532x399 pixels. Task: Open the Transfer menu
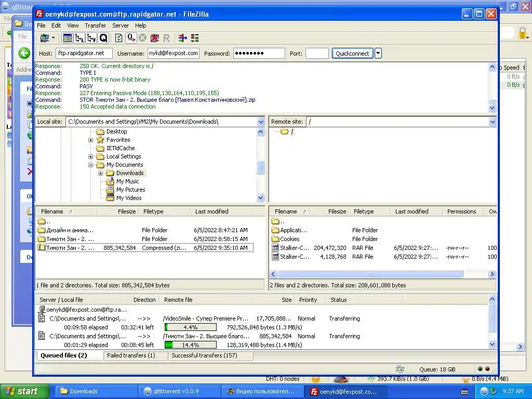tap(96, 25)
